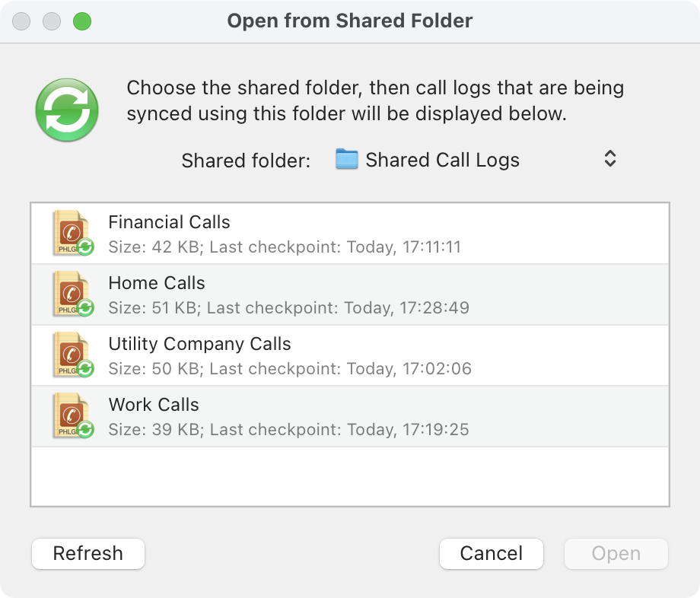The image size is (700, 598).
Task: Click the dimmed Open button
Action: click(x=616, y=554)
